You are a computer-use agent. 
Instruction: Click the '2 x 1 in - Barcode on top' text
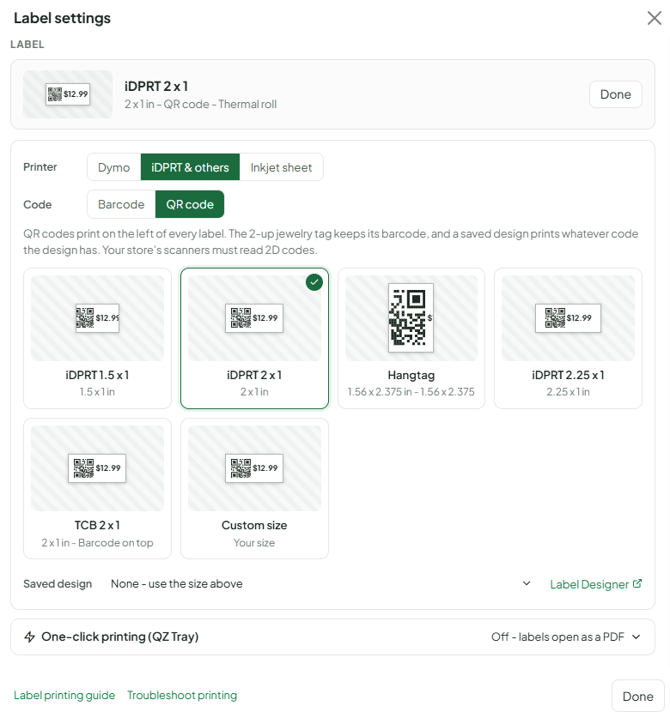pyautogui.click(x=98, y=543)
